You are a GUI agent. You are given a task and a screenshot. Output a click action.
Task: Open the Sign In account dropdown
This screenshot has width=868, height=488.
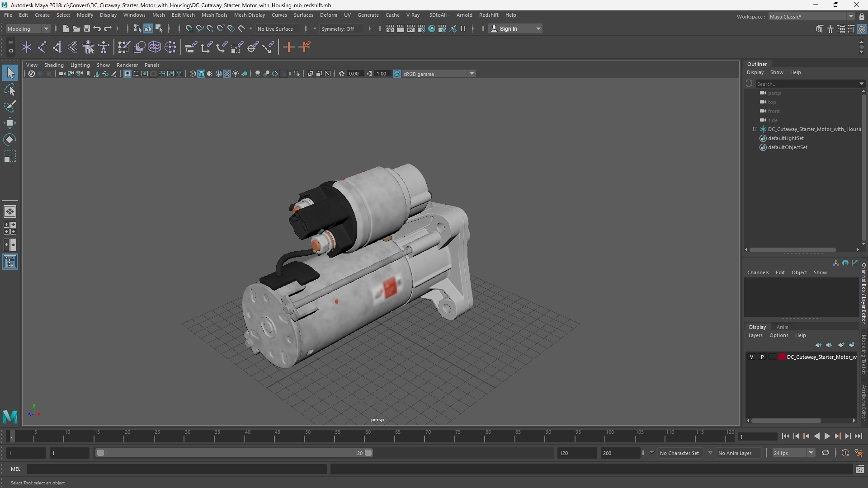pos(516,28)
